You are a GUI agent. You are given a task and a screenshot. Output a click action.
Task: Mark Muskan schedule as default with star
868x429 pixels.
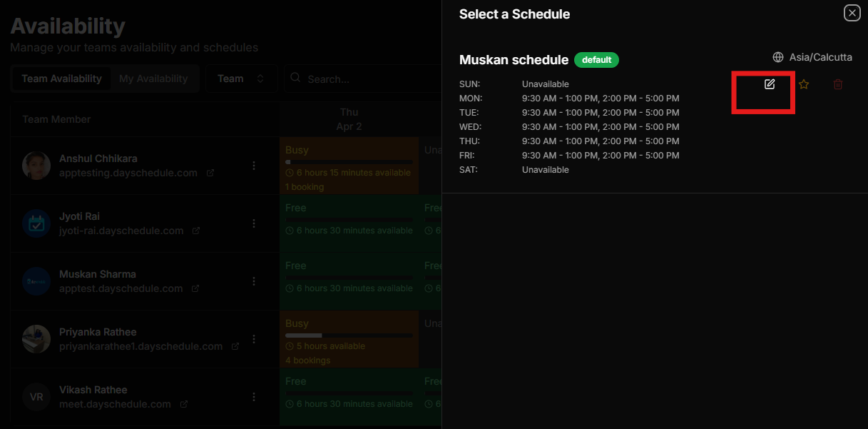804,84
